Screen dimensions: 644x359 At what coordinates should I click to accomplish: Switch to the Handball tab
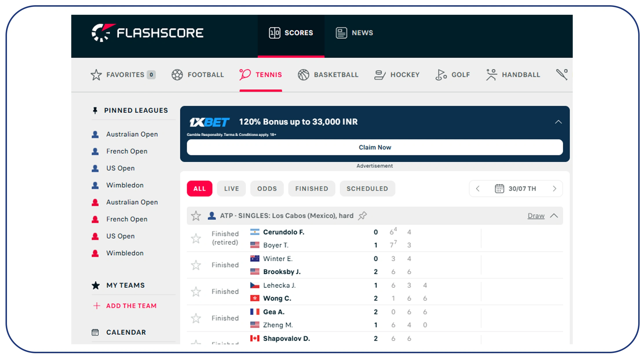(x=513, y=75)
